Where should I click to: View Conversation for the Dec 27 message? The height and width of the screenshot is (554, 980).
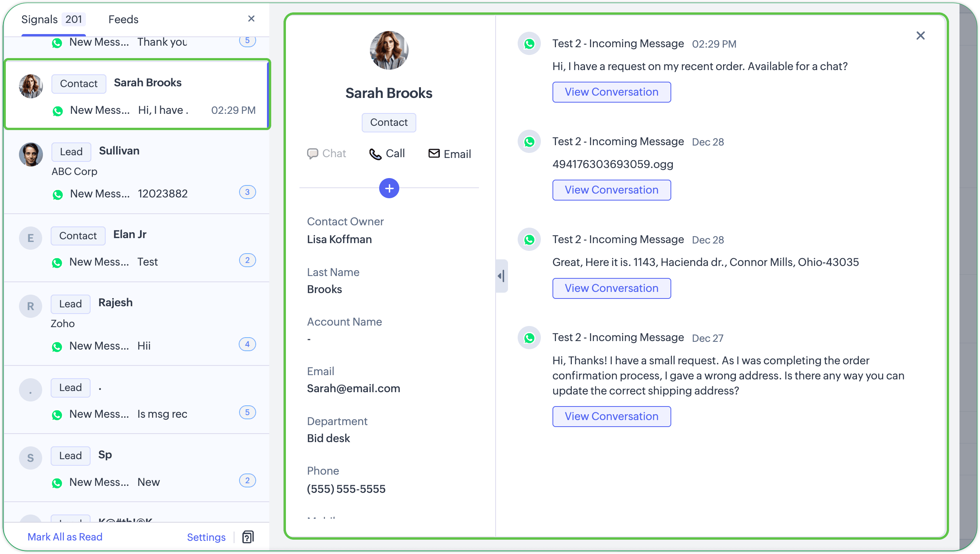click(611, 417)
